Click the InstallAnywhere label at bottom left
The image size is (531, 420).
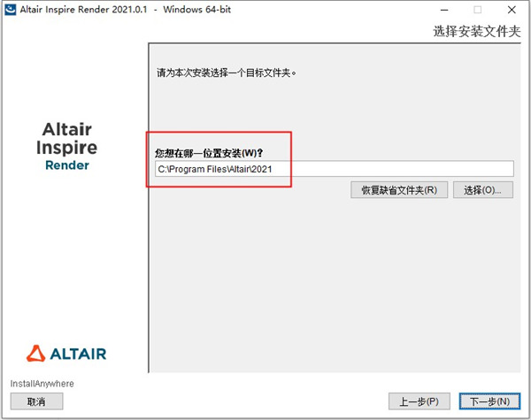[42, 384]
